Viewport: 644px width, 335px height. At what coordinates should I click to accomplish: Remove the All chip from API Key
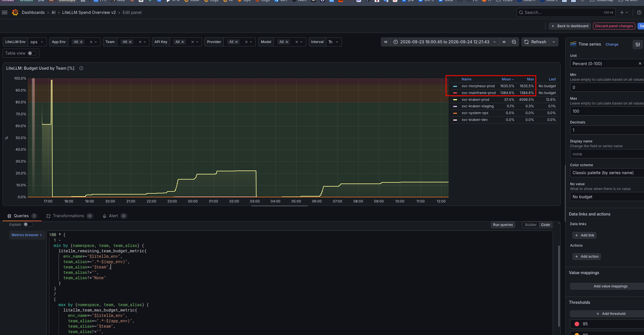point(183,42)
